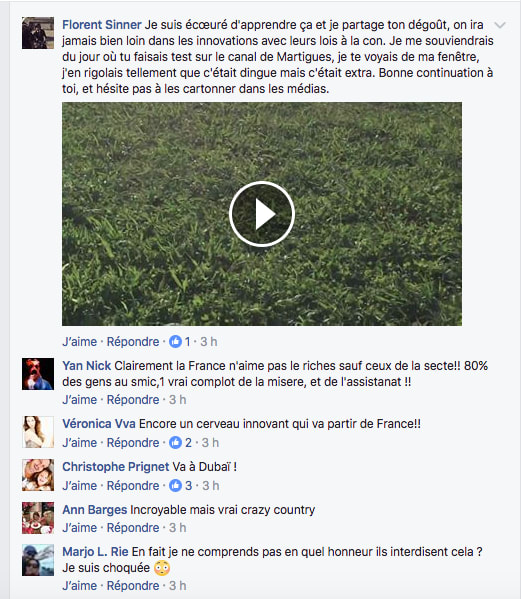Play the grass video in Florent's comment

click(x=262, y=214)
